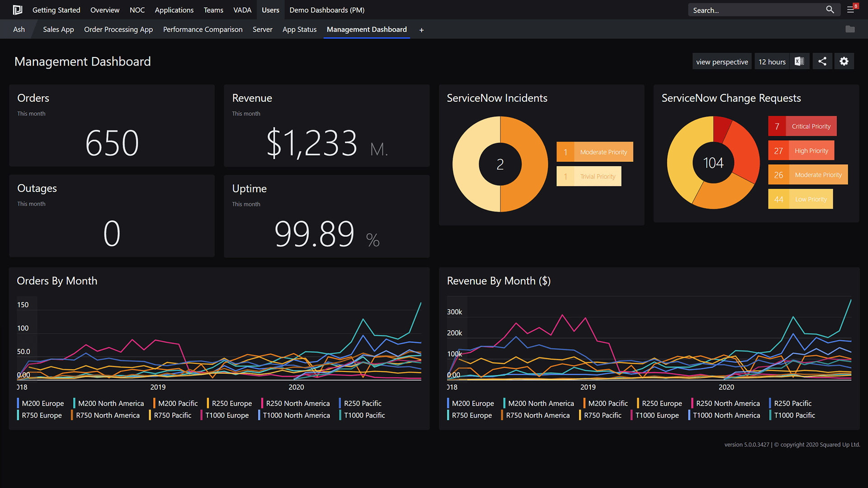Viewport: 868px width, 488px height.
Task: Open the dashboard settings gear icon
Action: (x=844, y=61)
